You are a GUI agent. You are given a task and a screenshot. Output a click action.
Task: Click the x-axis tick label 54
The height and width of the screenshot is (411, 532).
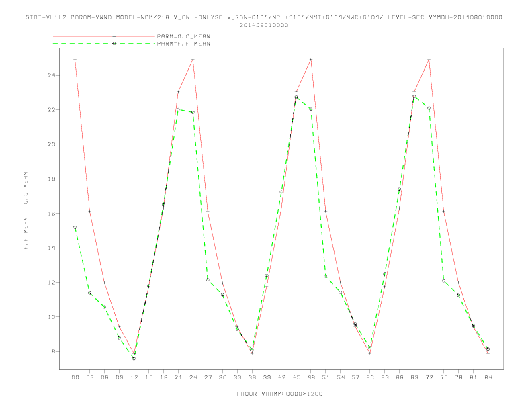[x=341, y=377]
